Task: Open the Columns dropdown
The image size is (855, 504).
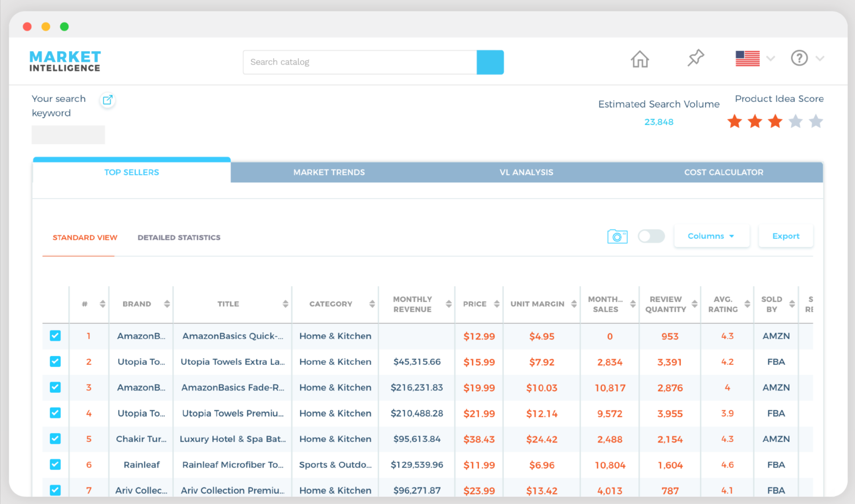Action: (712, 236)
